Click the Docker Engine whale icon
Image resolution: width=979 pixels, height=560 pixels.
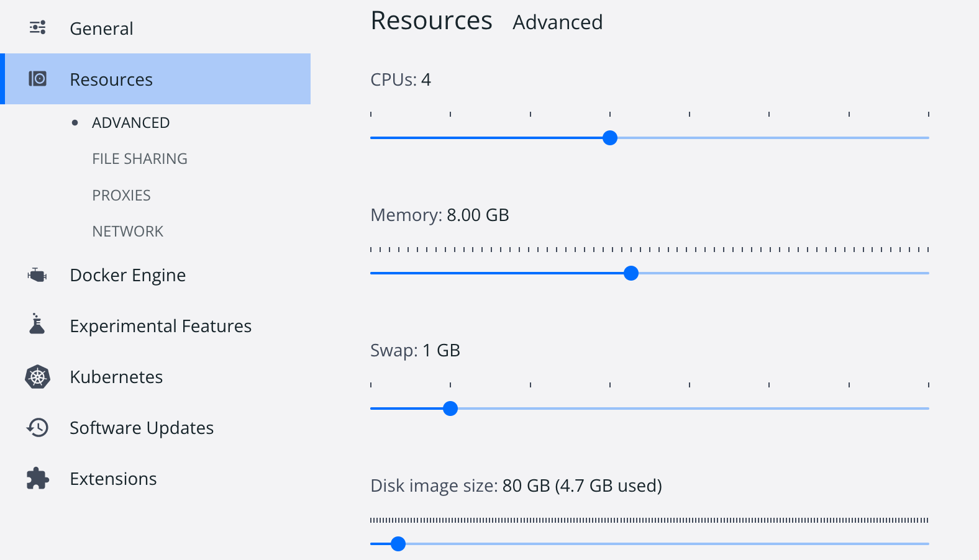click(x=37, y=274)
